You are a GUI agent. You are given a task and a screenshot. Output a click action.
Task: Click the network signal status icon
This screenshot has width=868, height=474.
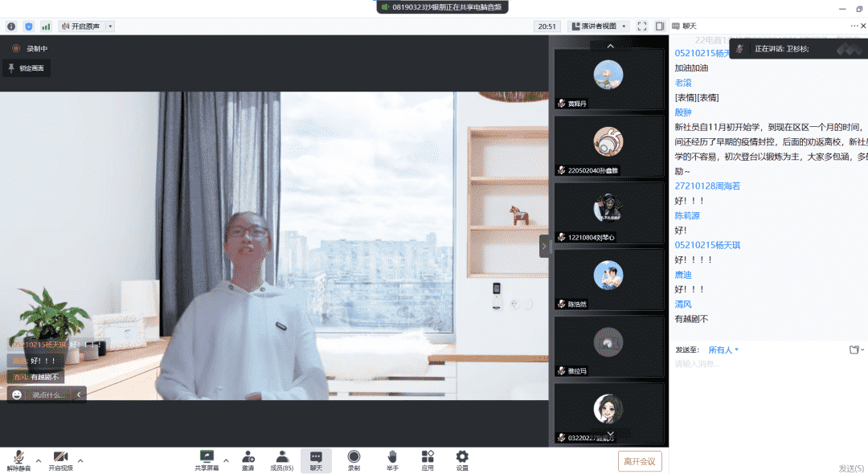(46, 27)
